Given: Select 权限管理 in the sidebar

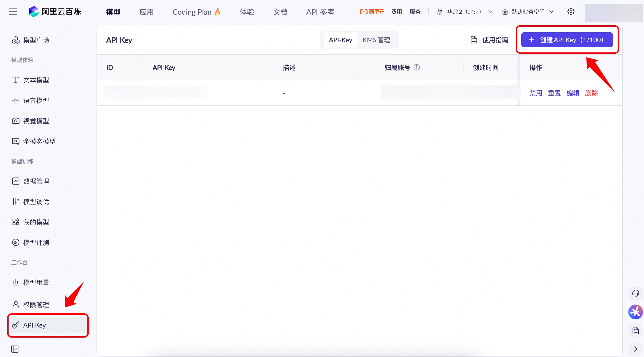Looking at the screenshot, I should (x=36, y=305).
